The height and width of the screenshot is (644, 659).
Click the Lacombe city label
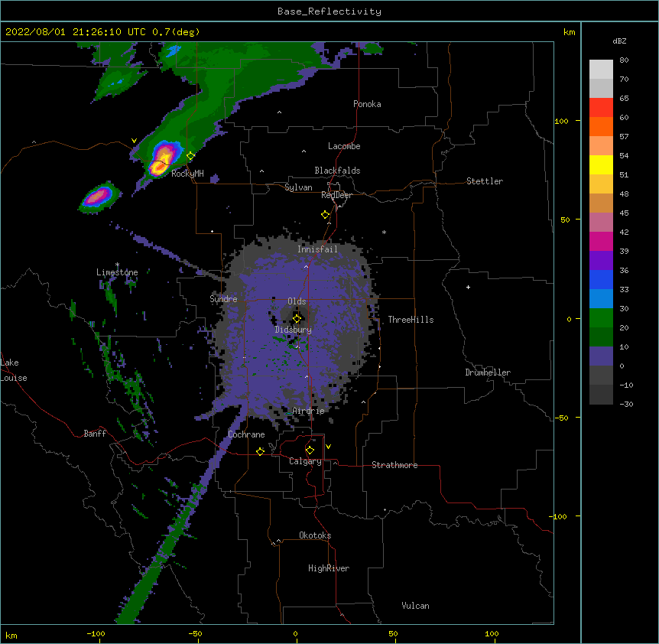(x=344, y=146)
